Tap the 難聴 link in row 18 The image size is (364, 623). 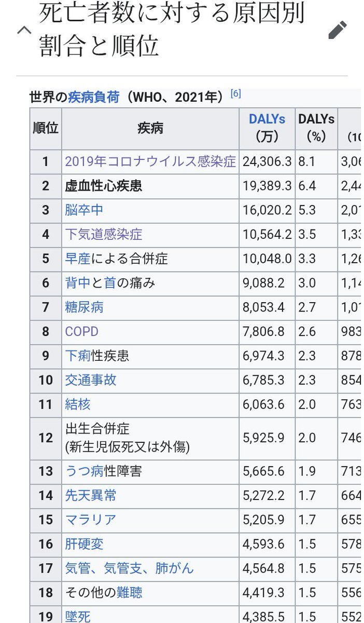coord(130,592)
